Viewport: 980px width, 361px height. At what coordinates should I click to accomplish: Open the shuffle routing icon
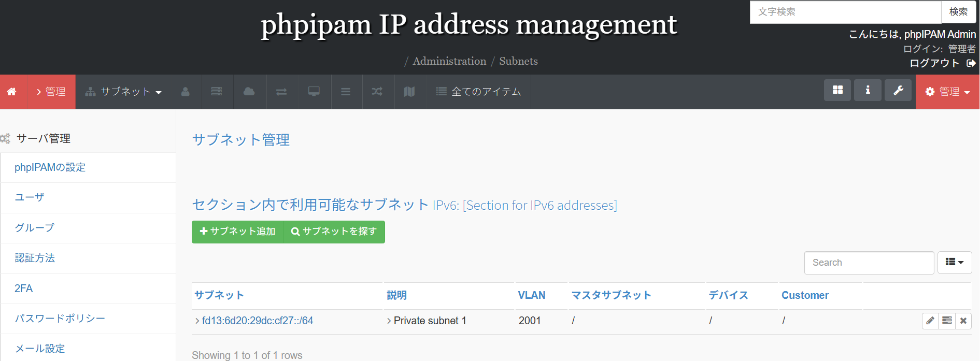(377, 92)
